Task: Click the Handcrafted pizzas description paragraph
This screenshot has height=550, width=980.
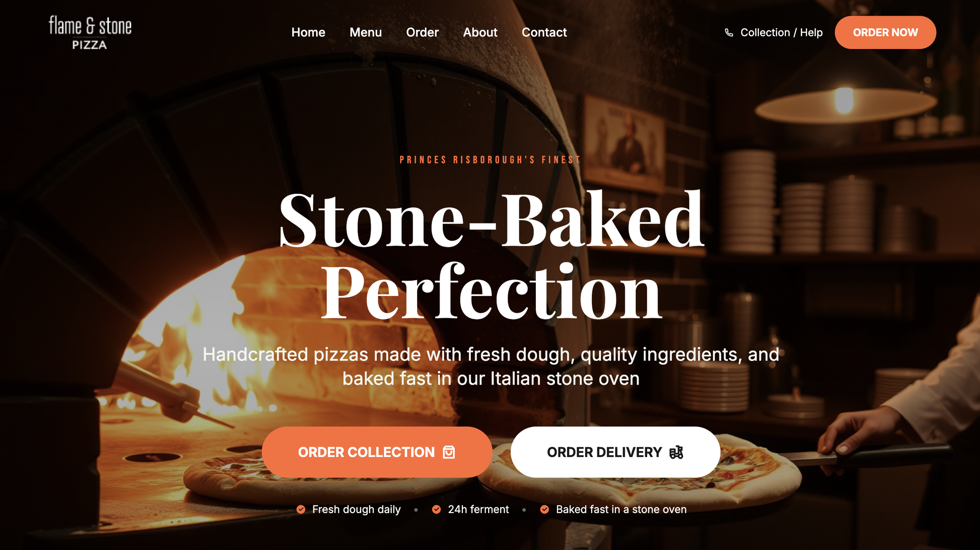Action: (491, 367)
